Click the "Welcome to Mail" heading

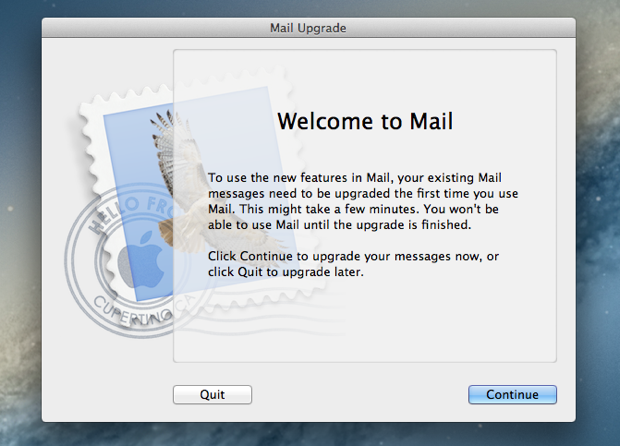[365, 121]
